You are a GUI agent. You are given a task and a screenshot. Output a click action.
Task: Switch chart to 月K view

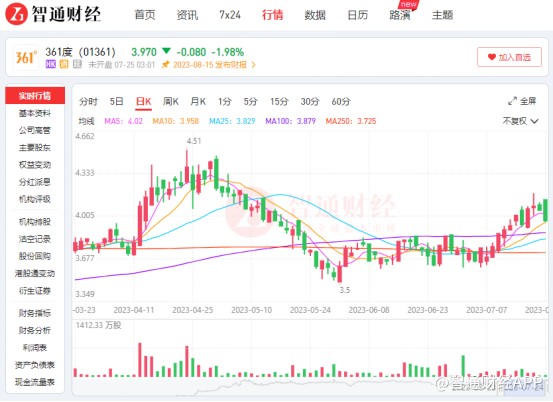[198, 102]
